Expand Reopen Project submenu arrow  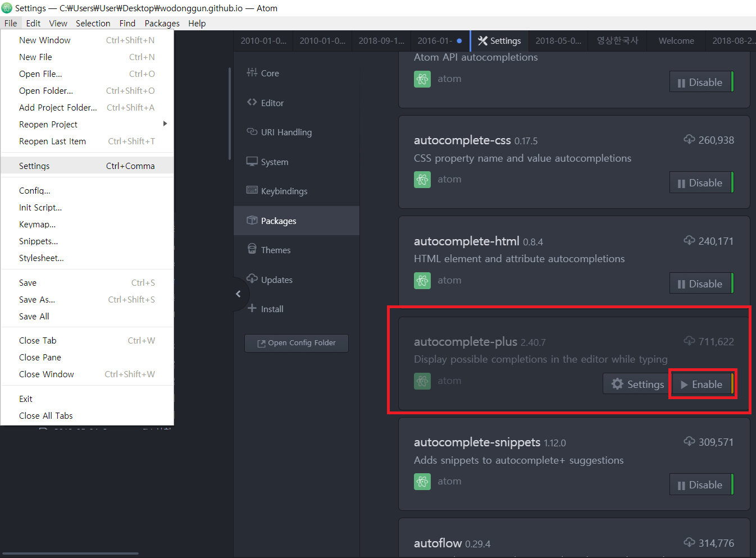pyautogui.click(x=165, y=124)
